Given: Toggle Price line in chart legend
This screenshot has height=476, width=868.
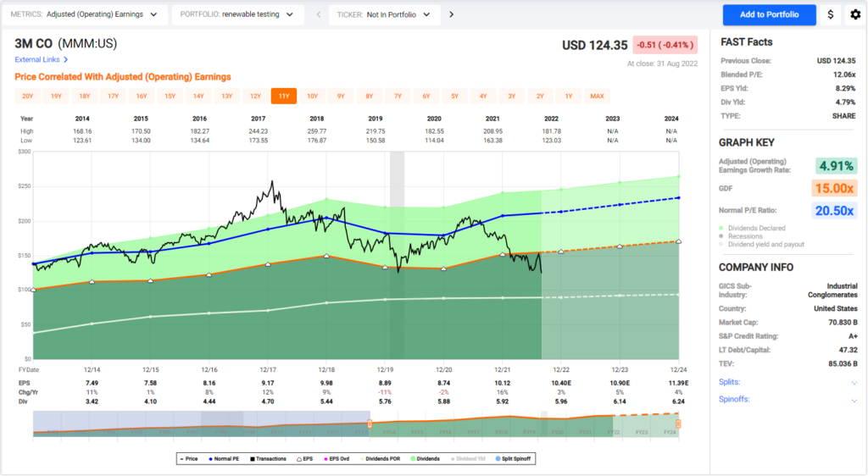Looking at the screenshot, I should (189, 459).
